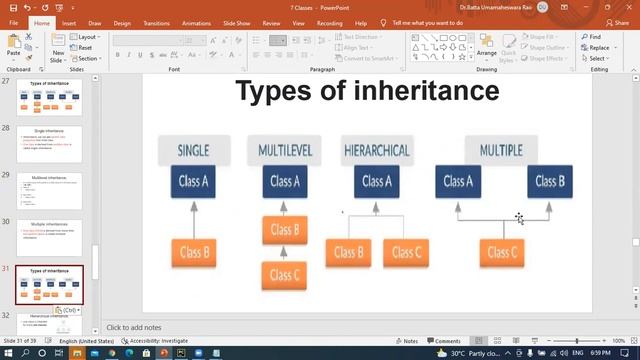640x360 pixels.
Task: Activate Format Painter brush icon
Action: (29, 58)
